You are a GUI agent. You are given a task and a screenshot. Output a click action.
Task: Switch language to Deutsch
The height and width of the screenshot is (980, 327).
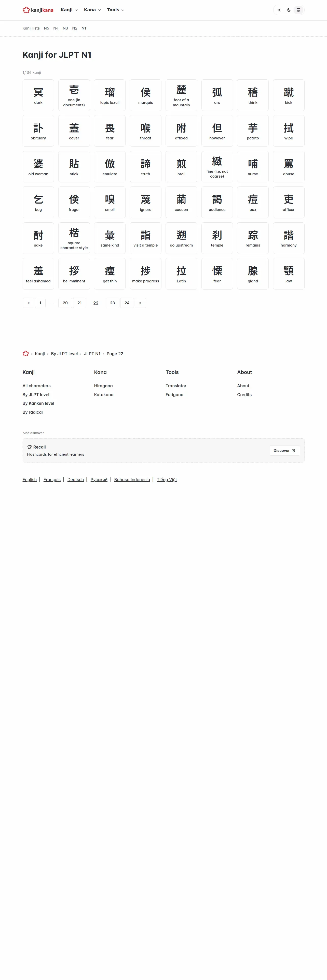pos(76,480)
